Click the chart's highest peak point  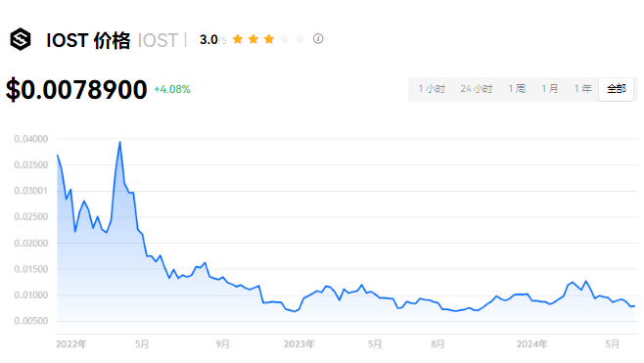point(120,142)
